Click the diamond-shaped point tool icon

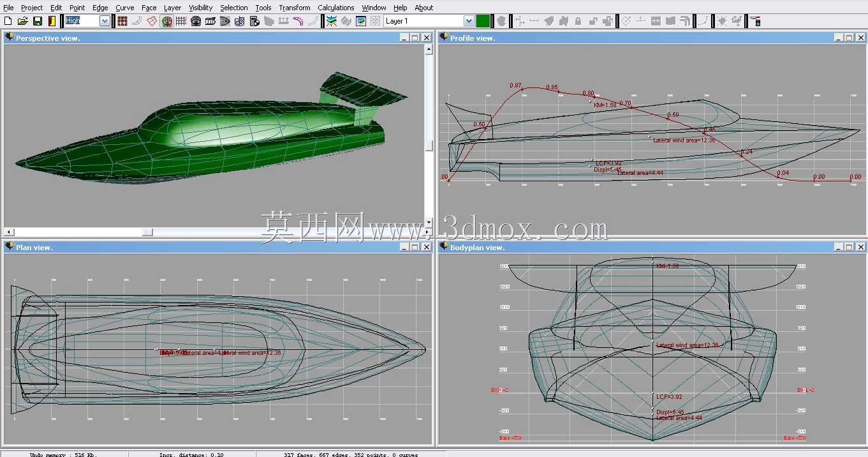[625, 21]
